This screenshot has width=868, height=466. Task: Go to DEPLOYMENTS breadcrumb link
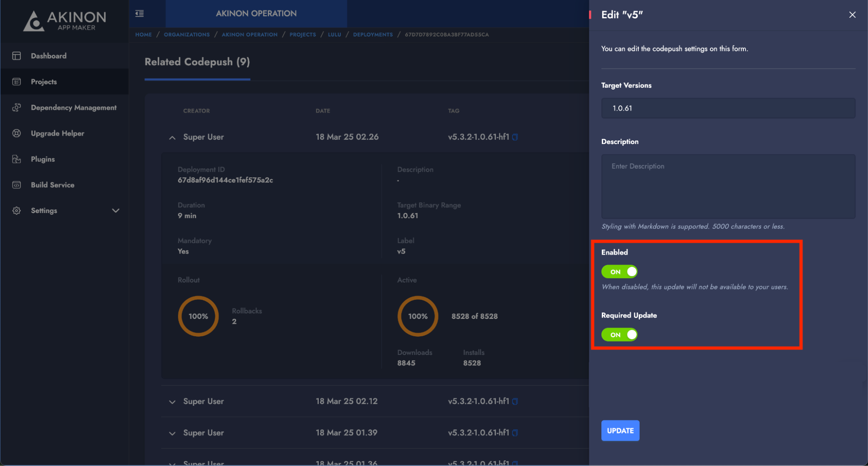pos(373,35)
